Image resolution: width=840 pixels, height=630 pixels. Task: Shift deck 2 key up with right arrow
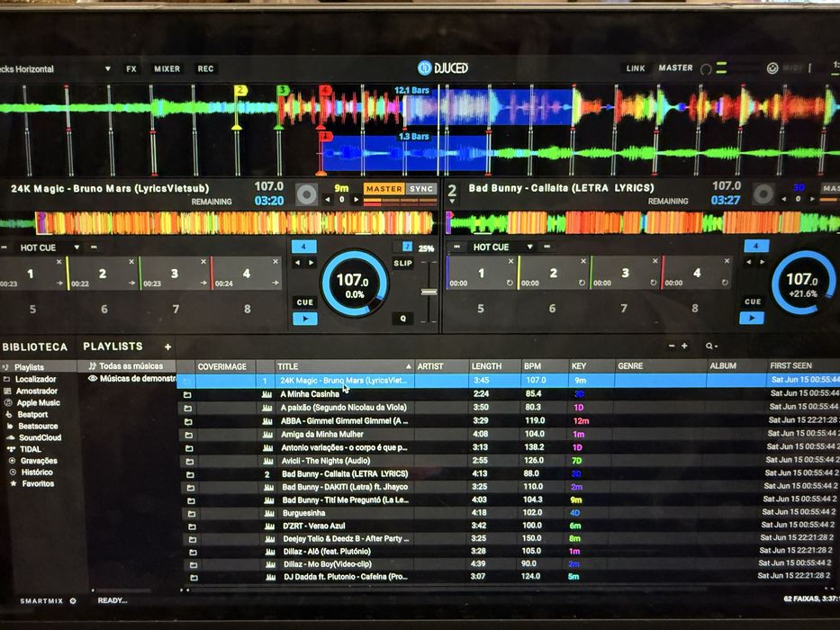pos(812,199)
